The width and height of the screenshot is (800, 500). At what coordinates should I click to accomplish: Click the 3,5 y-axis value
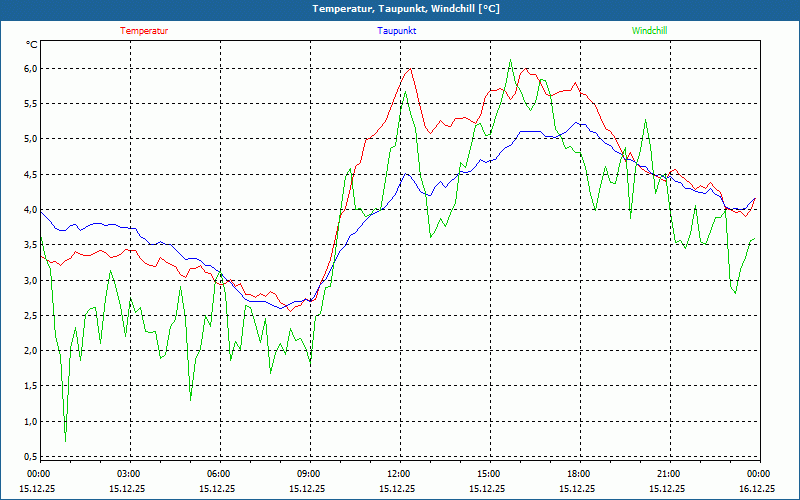click(x=31, y=245)
